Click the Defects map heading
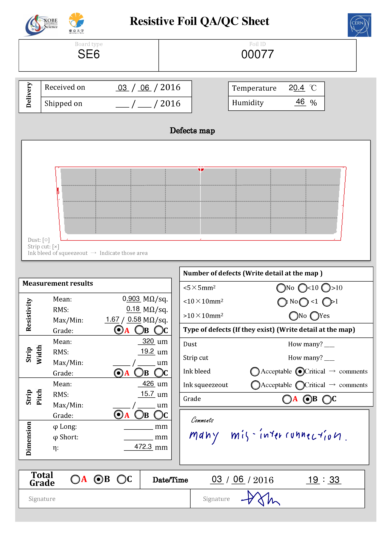The height and width of the screenshot is (554, 392). [x=192, y=131]
